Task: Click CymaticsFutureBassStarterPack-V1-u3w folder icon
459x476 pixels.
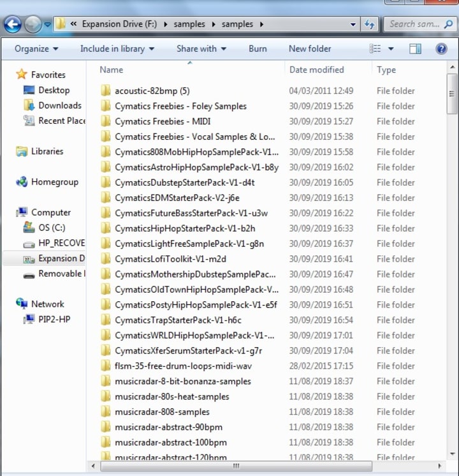Action: point(106,213)
